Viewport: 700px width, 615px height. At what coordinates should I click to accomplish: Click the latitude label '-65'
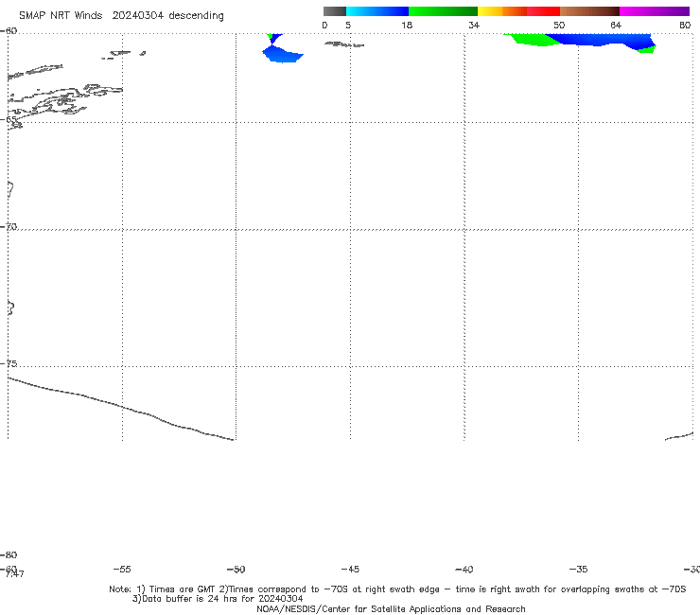click(9, 120)
